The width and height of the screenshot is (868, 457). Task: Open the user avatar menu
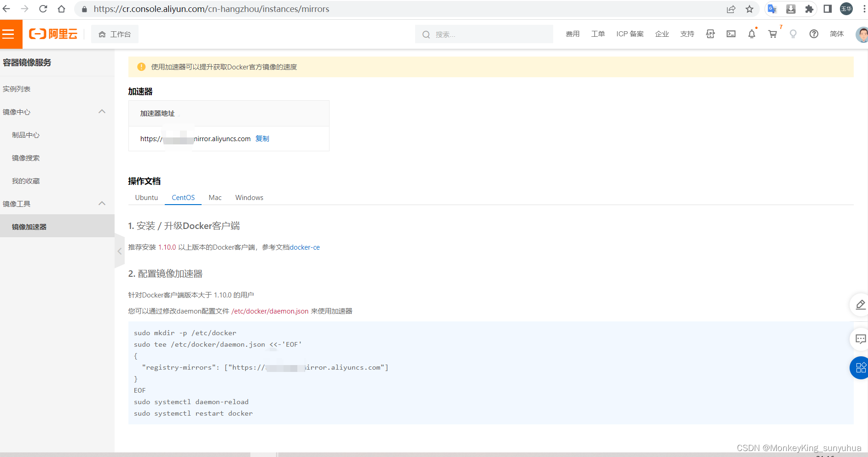(x=862, y=34)
